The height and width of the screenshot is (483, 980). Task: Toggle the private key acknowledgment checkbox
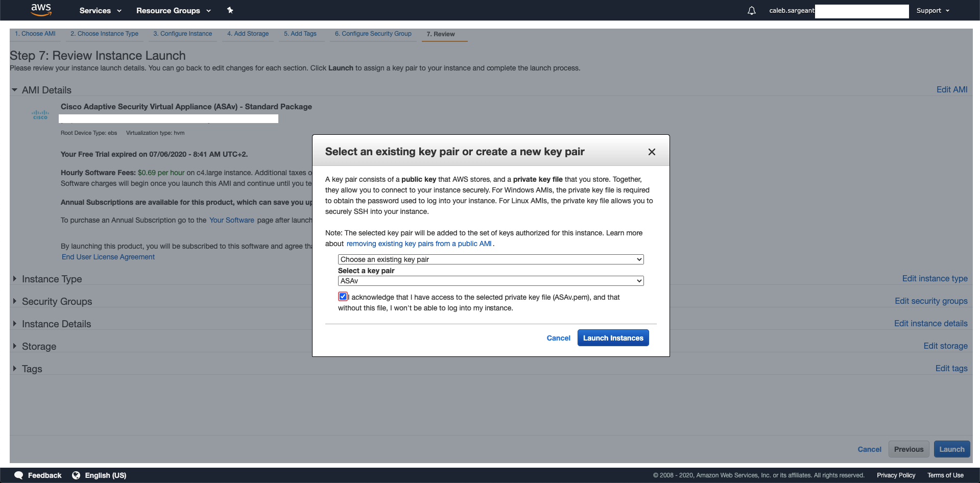[343, 297]
